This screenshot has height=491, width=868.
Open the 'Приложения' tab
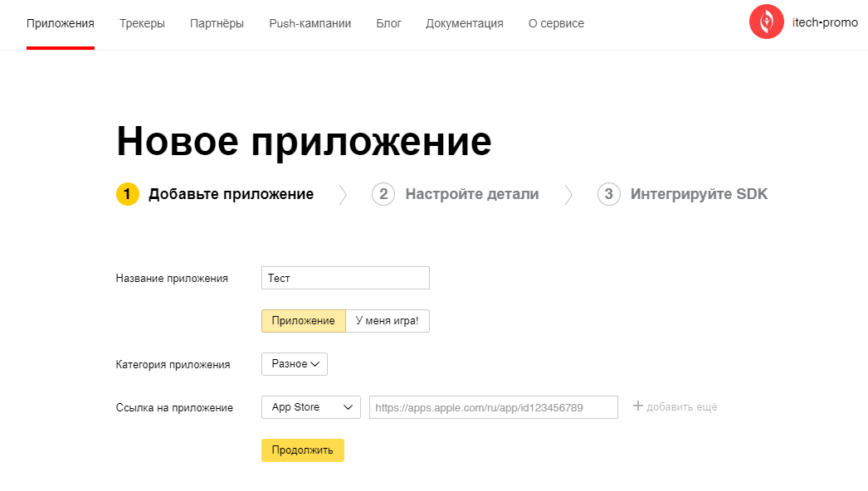60,23
